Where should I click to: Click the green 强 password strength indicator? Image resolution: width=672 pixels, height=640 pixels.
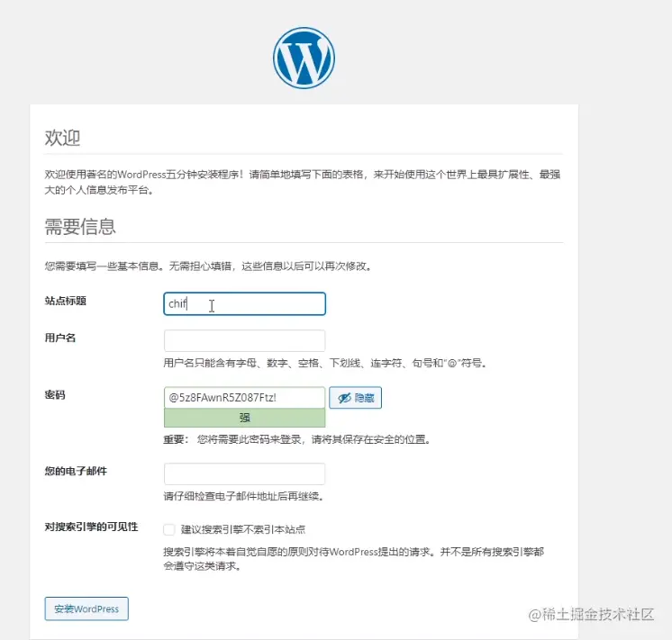[x=245, y=418]
